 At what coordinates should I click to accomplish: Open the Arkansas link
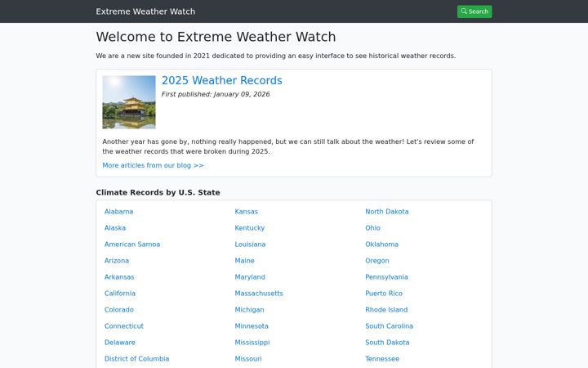[119, 277]
